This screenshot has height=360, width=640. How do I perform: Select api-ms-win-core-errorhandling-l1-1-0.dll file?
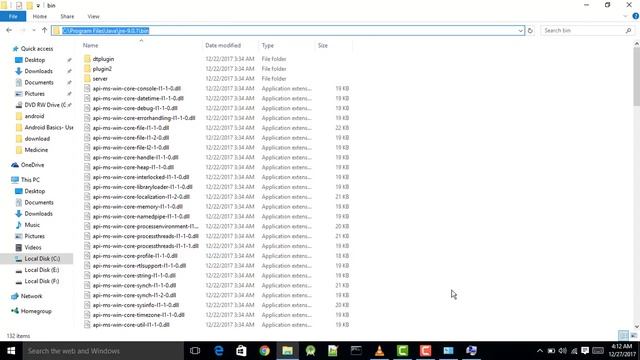click(144, 118)
